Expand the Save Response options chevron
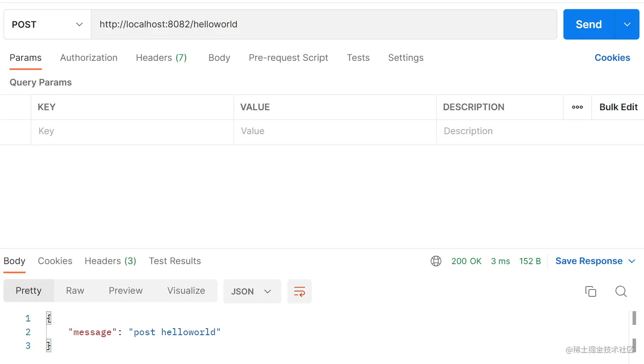644x364 pixels. [632, 261]
